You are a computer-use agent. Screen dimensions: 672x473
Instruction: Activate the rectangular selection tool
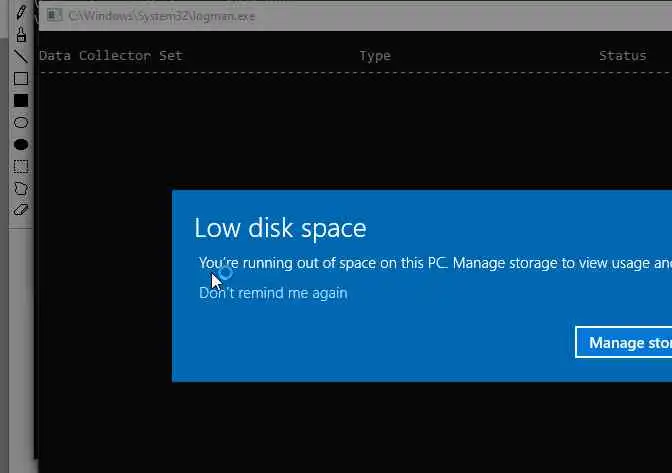pos(21,167)
